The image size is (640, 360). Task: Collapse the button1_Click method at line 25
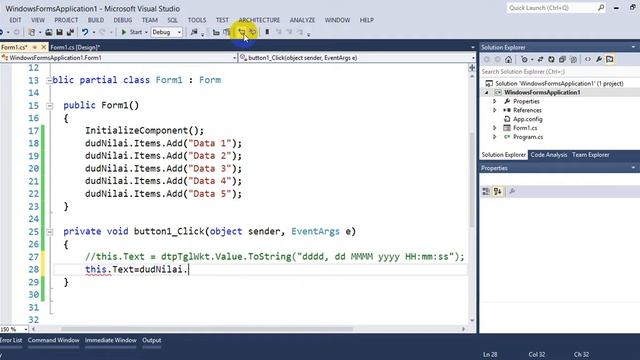pos(49,232)
